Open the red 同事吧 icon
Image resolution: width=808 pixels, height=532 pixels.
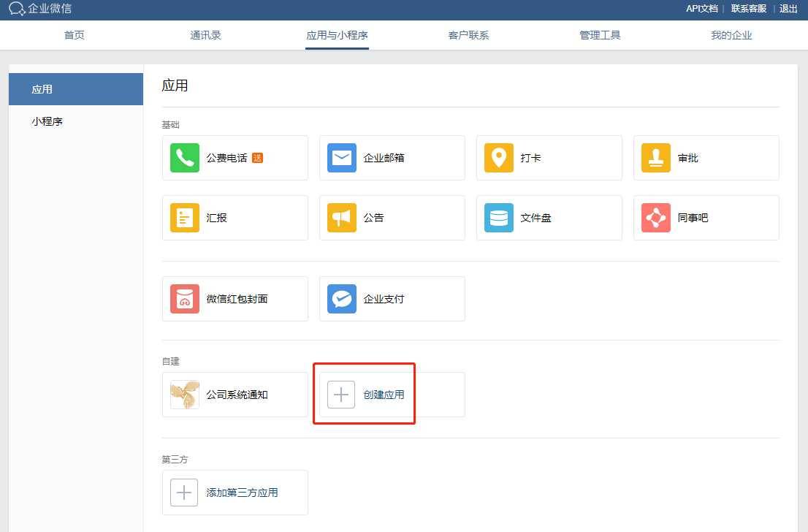pyautogui.click(x=656, y=218)
